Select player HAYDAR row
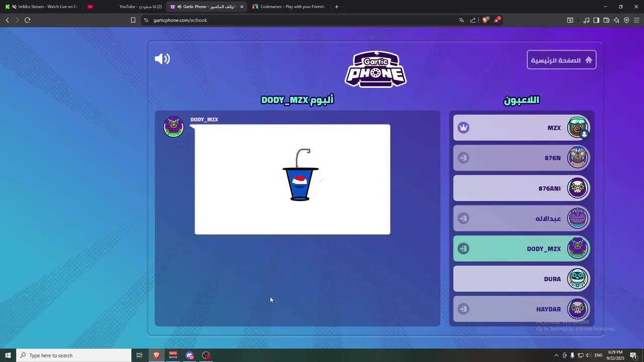Viewport: 644px width, 362px height. [521, 309]
